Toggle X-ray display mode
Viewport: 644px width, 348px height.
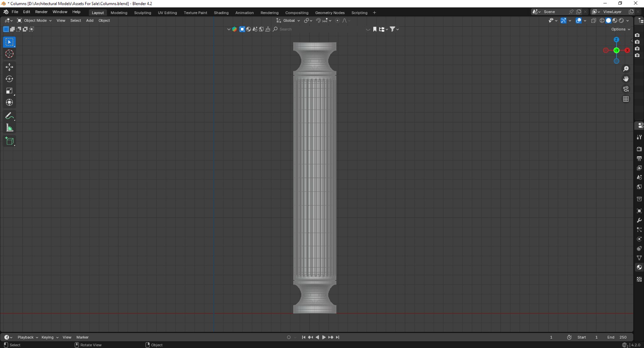coord(593,20)
